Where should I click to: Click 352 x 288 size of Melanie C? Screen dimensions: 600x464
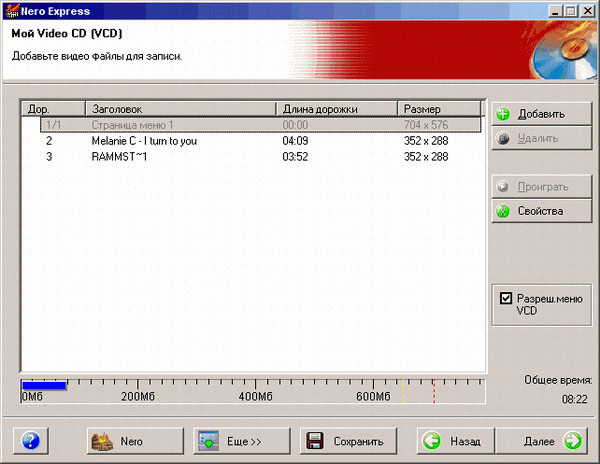point(426,141)
